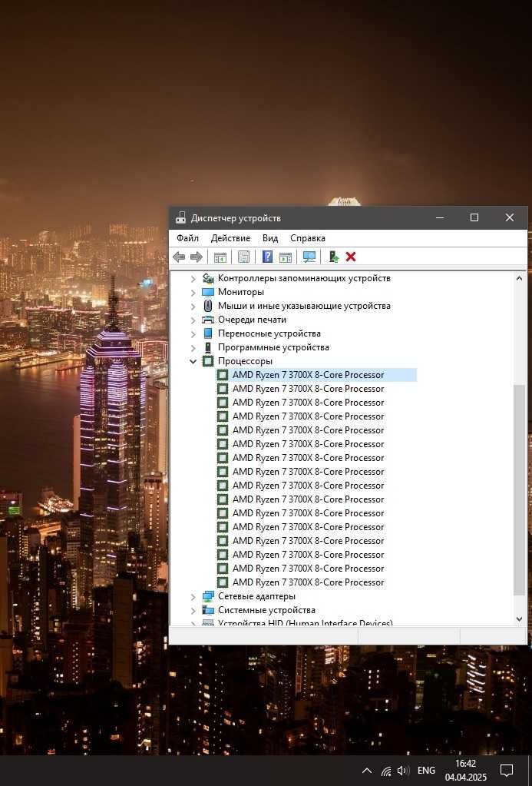The height and width of the screenshot is (786, 532).
Task: Click the printer icon beside Очереди печати
Action: (208, 320)
